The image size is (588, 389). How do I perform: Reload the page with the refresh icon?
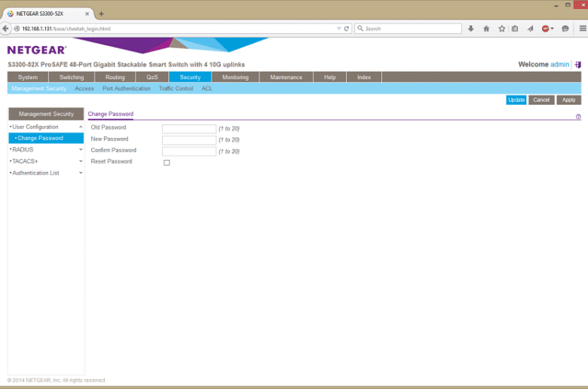click(x=347, y=29)
